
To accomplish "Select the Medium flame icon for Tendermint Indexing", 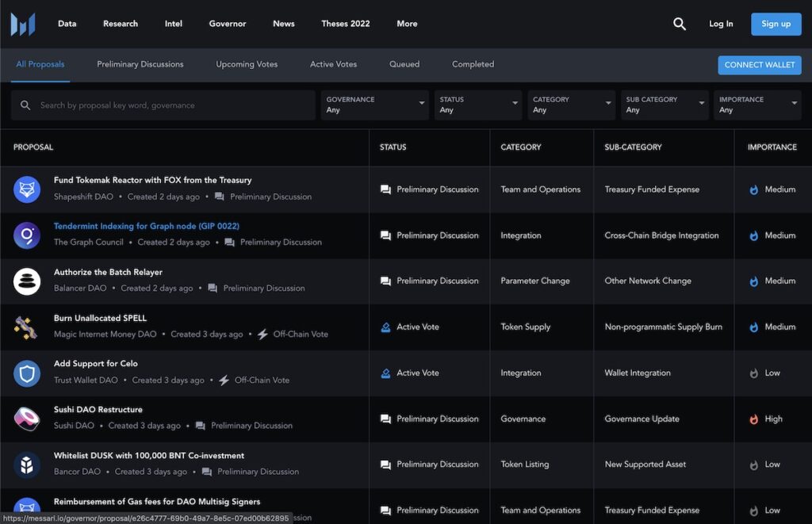I will click(754, 235).
